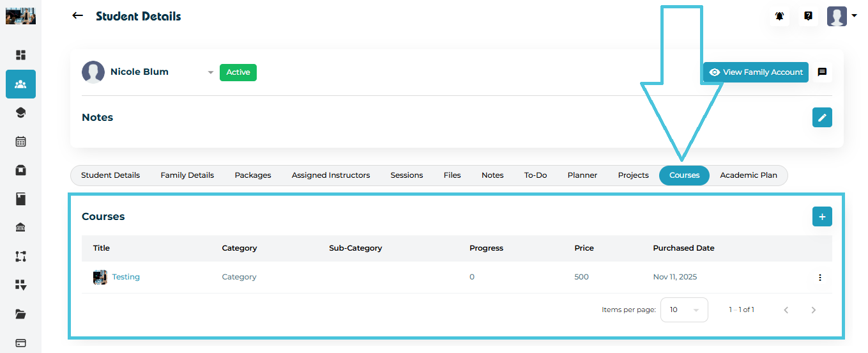Click the View Family Account button
Image resolution: width=868 pixels, height=353 pixels.
(756, 72)
